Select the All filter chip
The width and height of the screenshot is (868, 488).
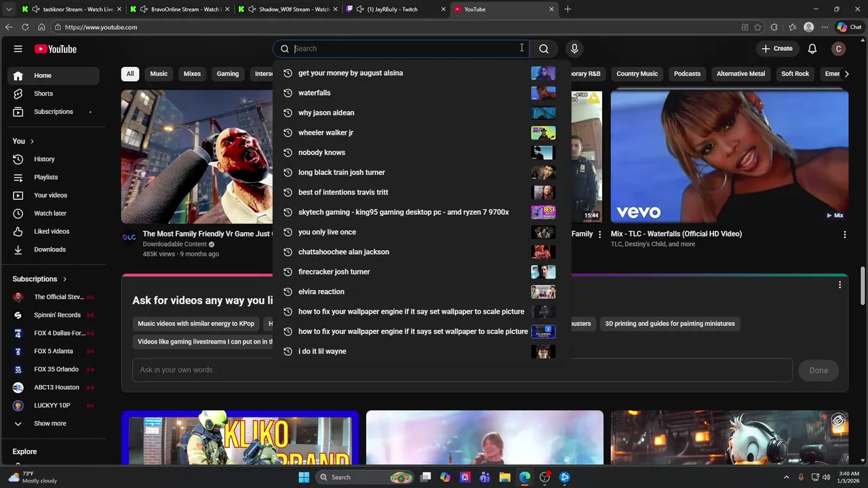point(130,74)
